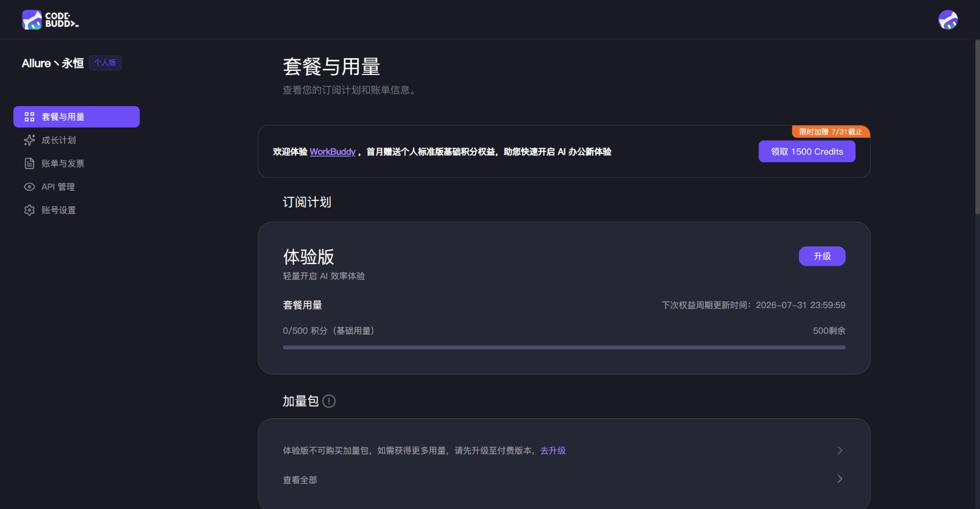Click the document icon for 账单与发票
Screen dimensions: 980x509
[30, 163]
